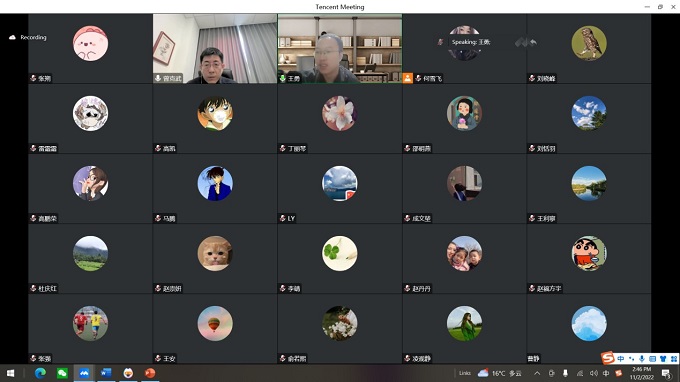The width and height of the screenshot is (680, 382).
Task: Click the muted microphone icon in Speaking bar
Action: click(440, 42)
